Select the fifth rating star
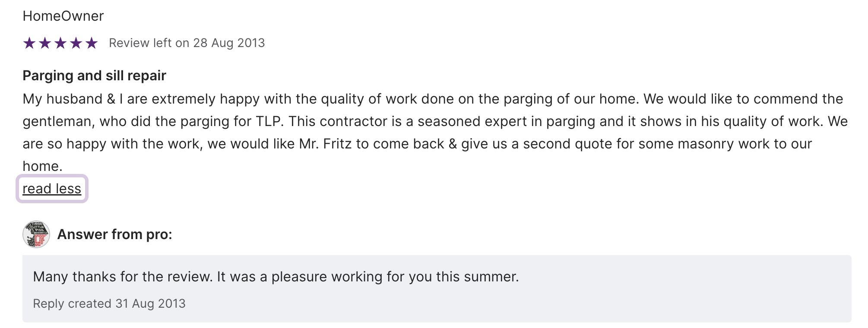 tap(92, 43)
